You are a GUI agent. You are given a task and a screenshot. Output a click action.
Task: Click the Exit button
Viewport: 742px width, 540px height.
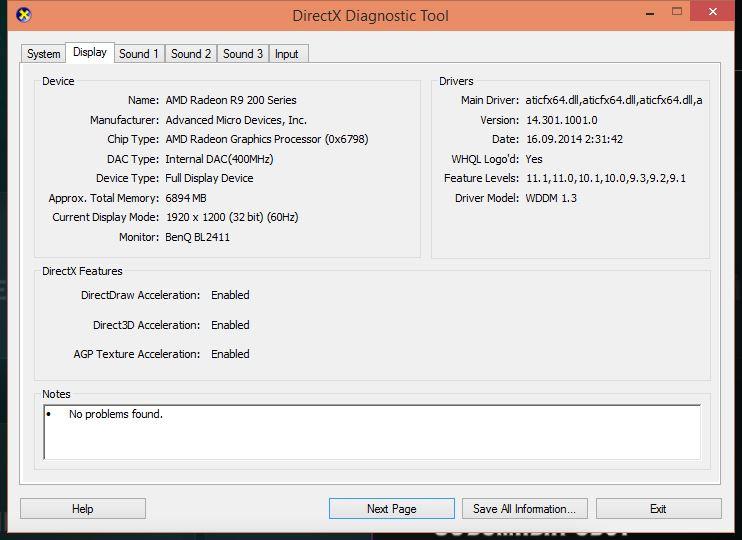click(x=658, y=509)
